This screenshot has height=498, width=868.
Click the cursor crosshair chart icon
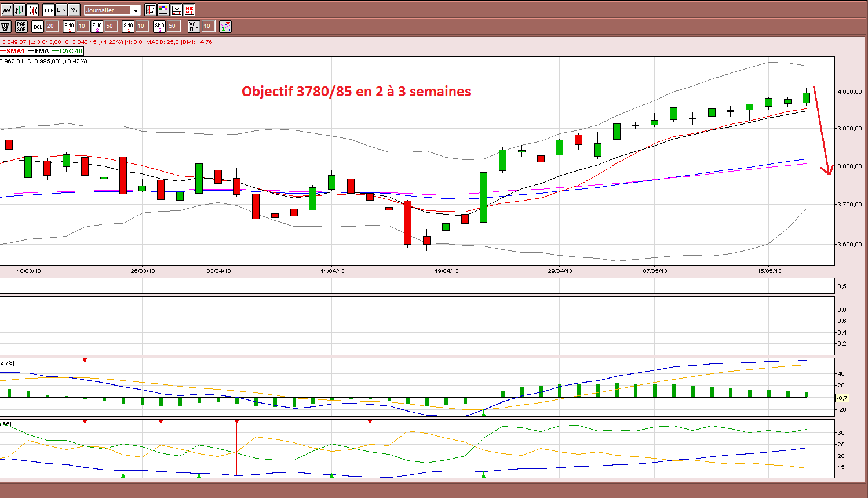point(151,10)
